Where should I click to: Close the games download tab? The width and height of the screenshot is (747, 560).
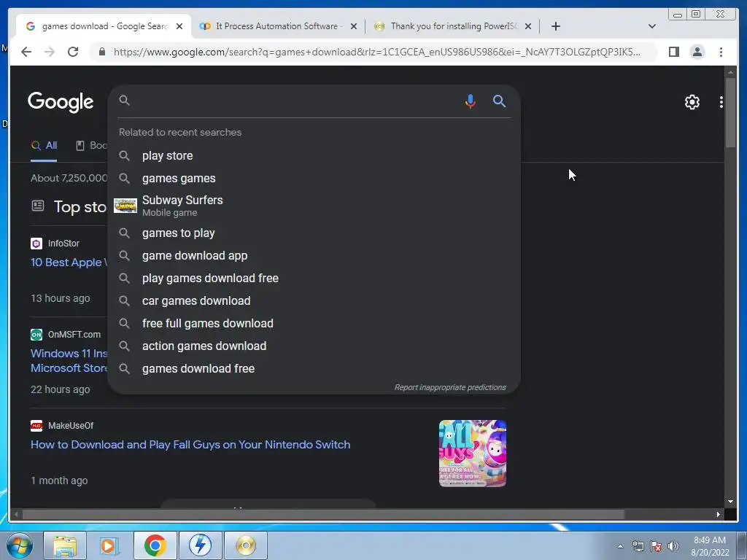179,26
